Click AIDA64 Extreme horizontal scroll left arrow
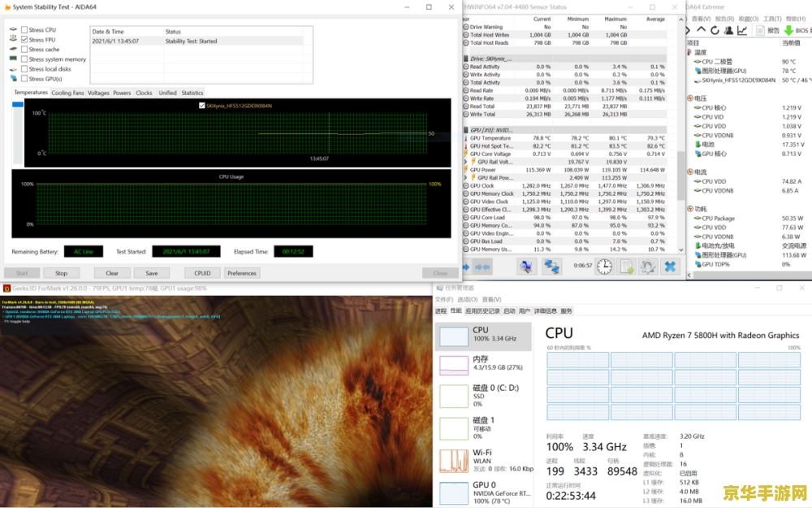The height and width of the screenshot is (508, 812). coord(689,275)
